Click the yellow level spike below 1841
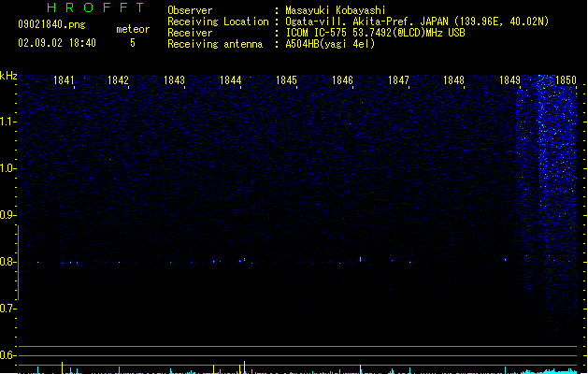 coord(63,367)
